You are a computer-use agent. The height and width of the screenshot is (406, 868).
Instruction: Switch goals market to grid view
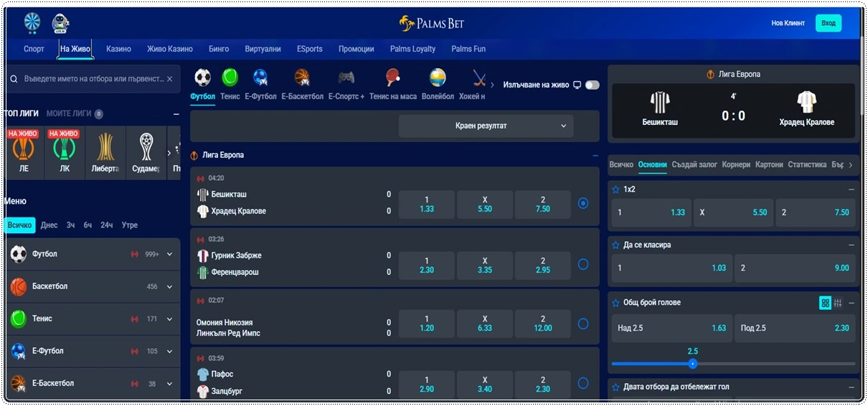(x=825, y=303)
